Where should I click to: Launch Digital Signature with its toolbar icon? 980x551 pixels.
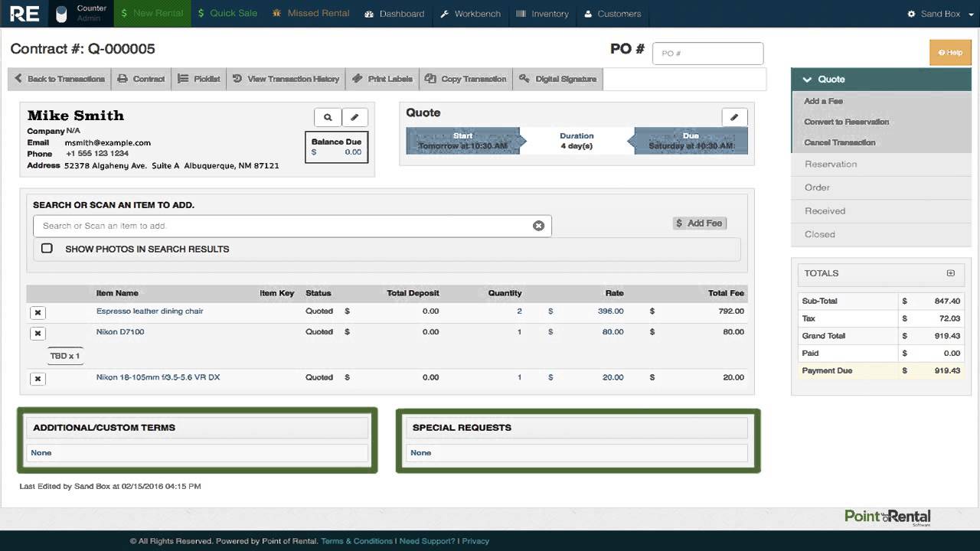pos(524,78)
